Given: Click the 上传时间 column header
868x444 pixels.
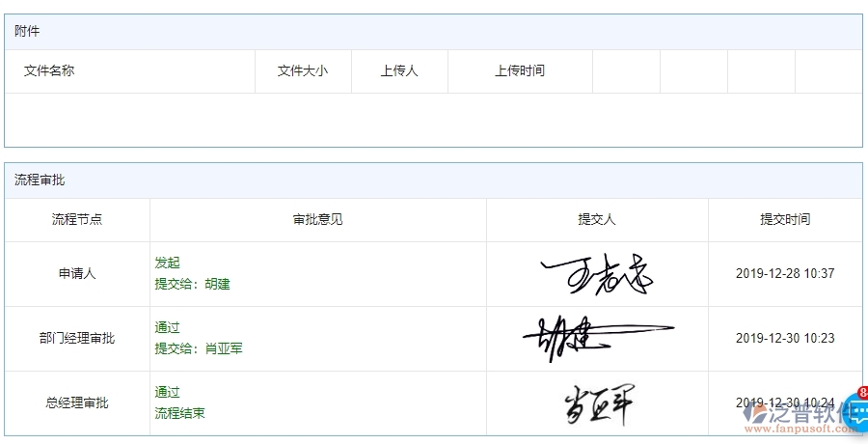Looking at the screenshot, I should click(x=520, y=71).
